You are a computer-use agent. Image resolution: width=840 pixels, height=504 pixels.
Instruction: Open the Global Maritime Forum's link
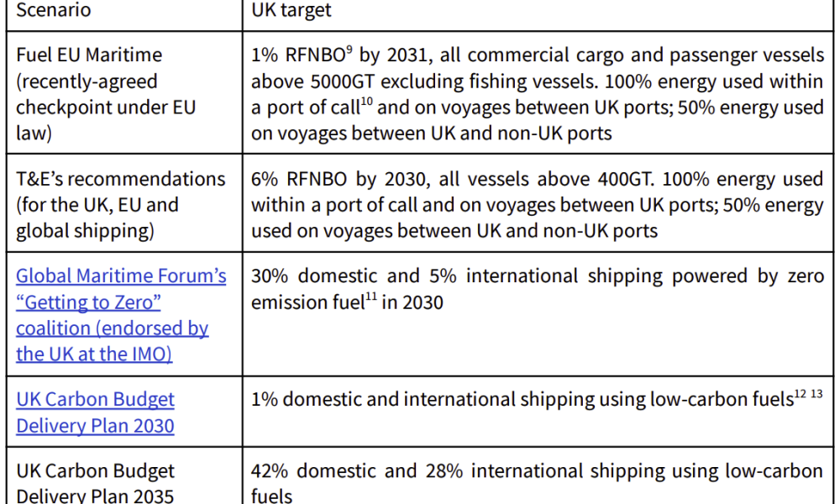121,276
